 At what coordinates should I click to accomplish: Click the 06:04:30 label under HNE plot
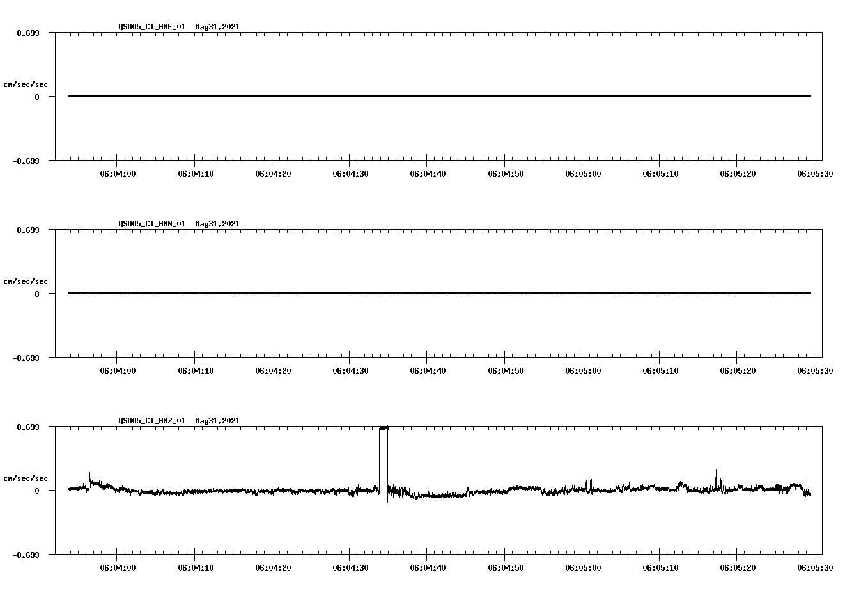(350, 174)
